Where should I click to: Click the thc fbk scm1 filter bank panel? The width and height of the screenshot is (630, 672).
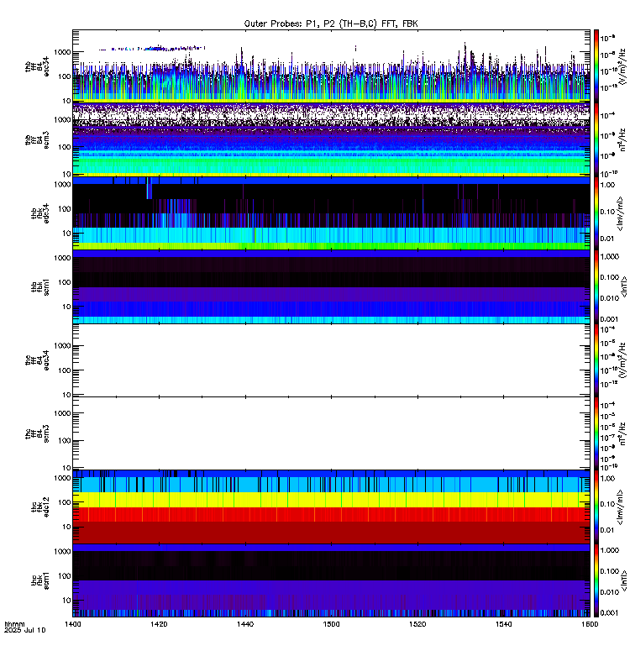pos(331,580)
